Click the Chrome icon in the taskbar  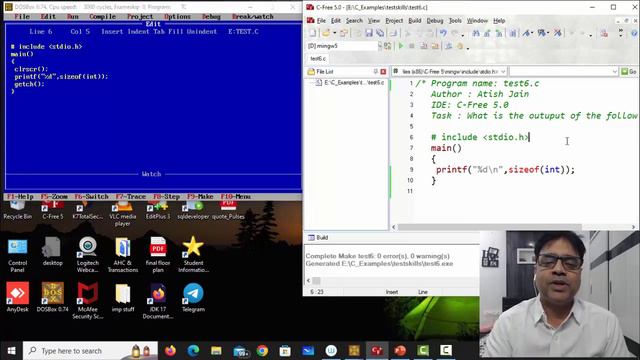[x=262, y=351]
